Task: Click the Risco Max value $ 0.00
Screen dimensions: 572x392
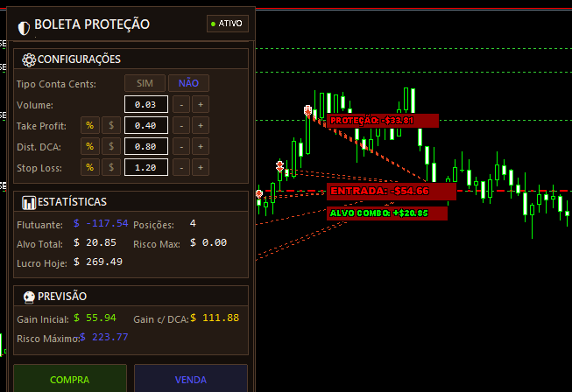Action: point(208,242)
